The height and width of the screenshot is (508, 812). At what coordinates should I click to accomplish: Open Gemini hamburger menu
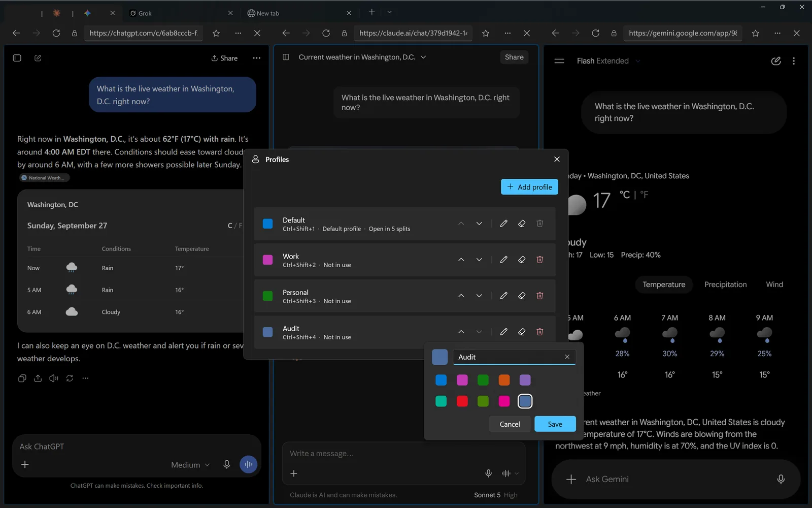coord(559,61)
